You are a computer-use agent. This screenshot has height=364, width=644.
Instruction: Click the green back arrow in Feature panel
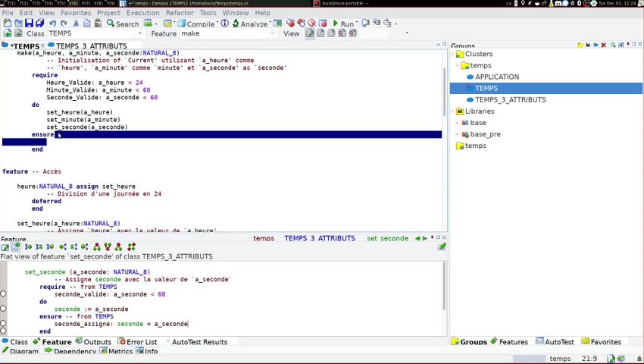coord(417,238)
